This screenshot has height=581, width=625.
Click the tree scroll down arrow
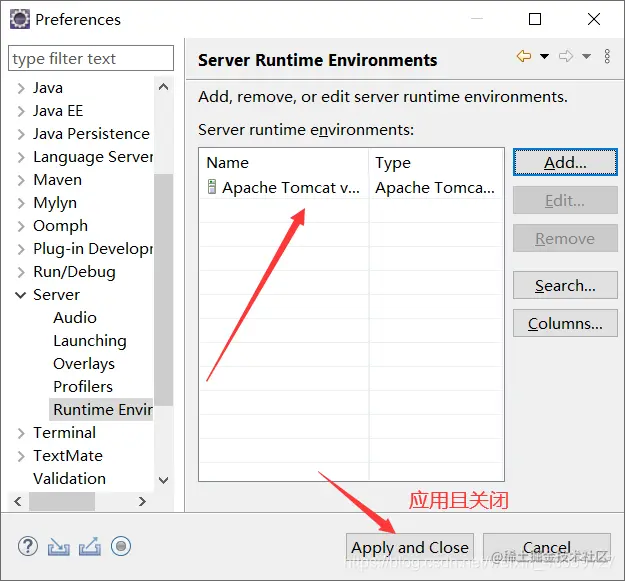pos(163,480)
